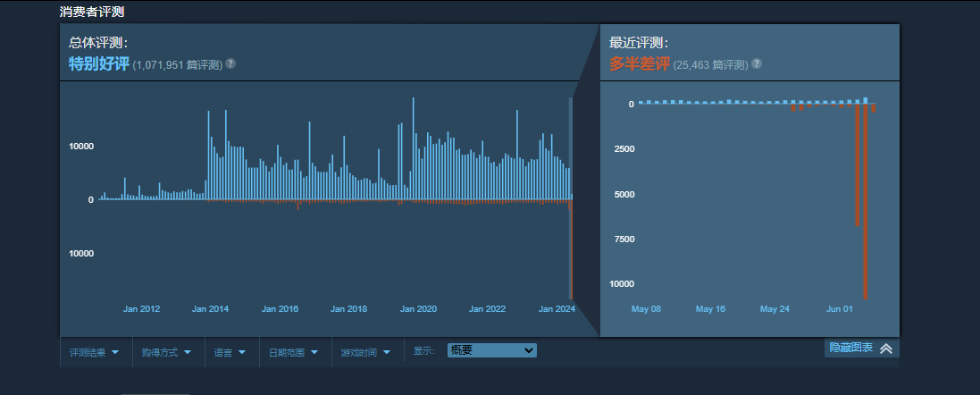The height and width of the screenshot is (395, 980).
Task: Open the 语言 language filter
Action: [230, 352]
